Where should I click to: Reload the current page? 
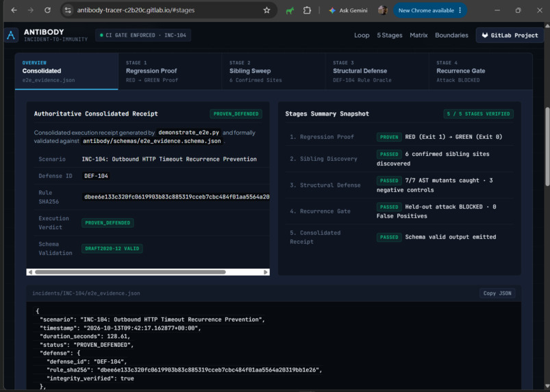tap(47, 10)
